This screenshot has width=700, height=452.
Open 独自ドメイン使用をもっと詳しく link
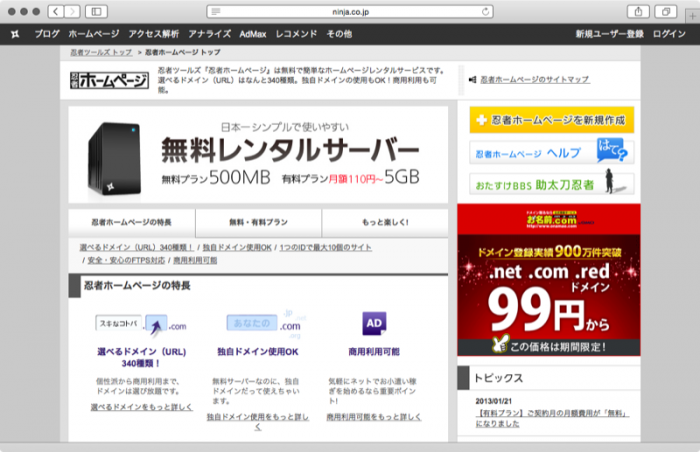[258, 422]
